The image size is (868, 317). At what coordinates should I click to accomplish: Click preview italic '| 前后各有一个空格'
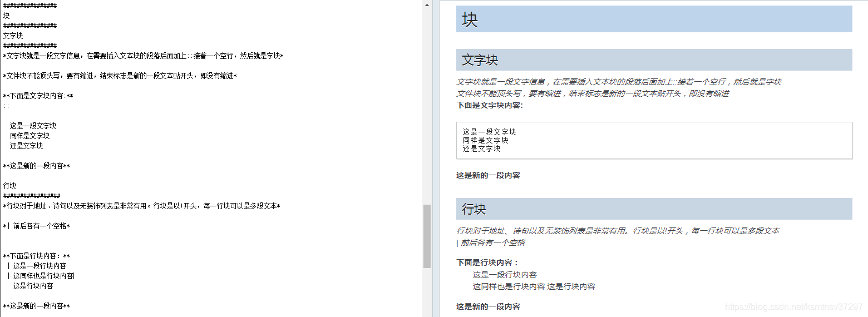tap(491, 242)
